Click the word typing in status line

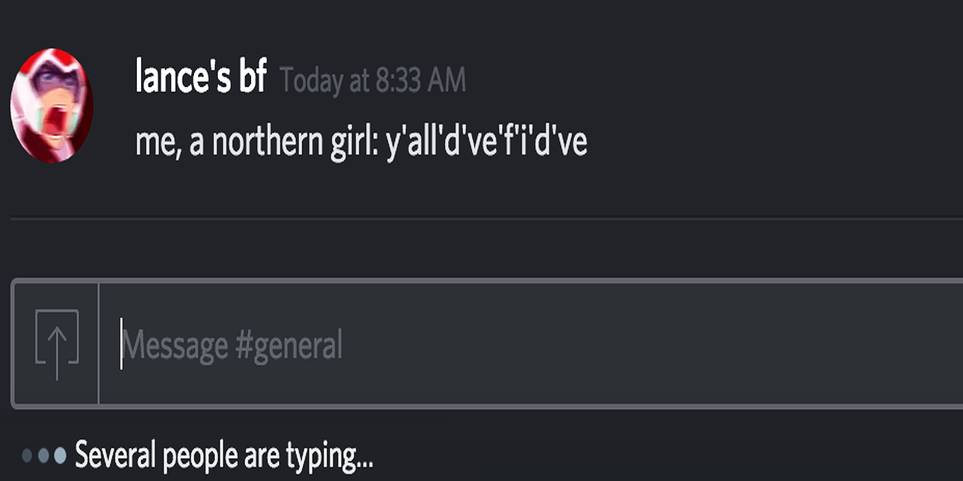[x=329, y=457]
